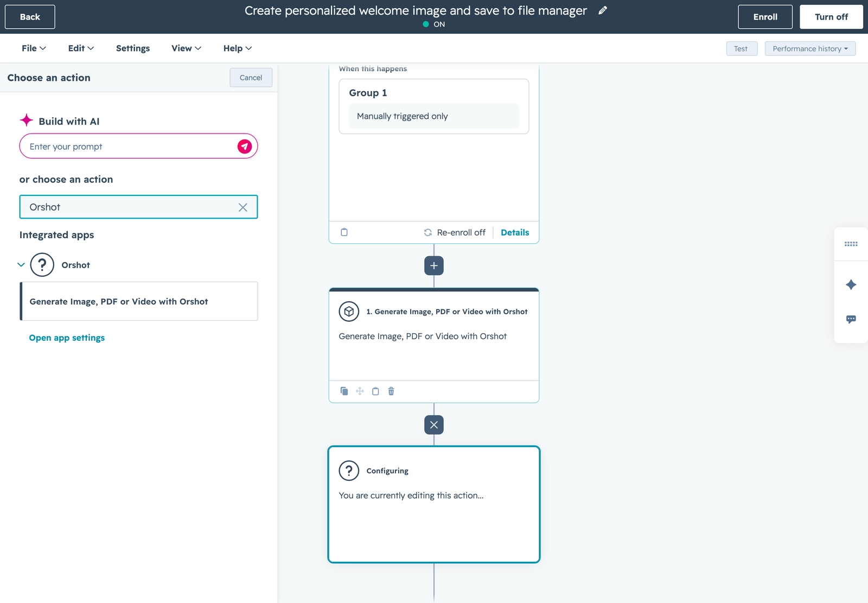
Task: Click the Re-enroll refresh icon
Action: (428, 232)
